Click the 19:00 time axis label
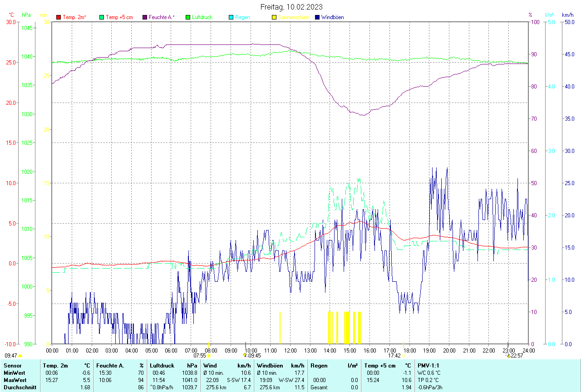The width and height of the screenshot is (581, 392). [429, 350]
